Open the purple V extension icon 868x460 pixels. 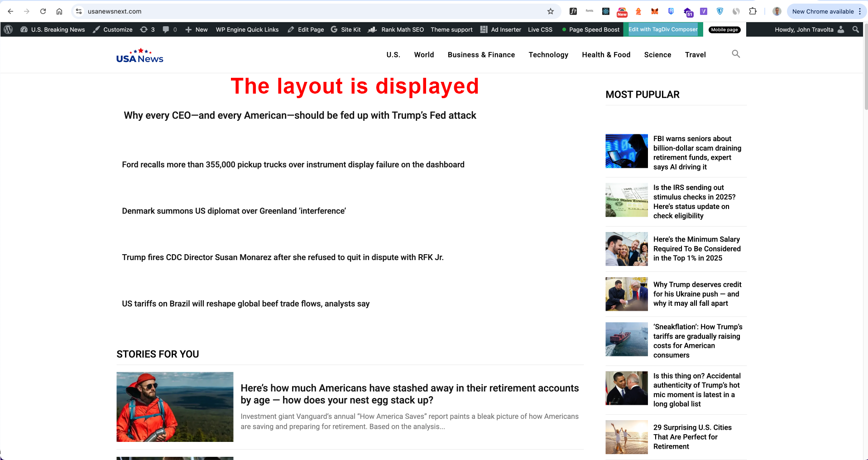(x=704, y=11)
